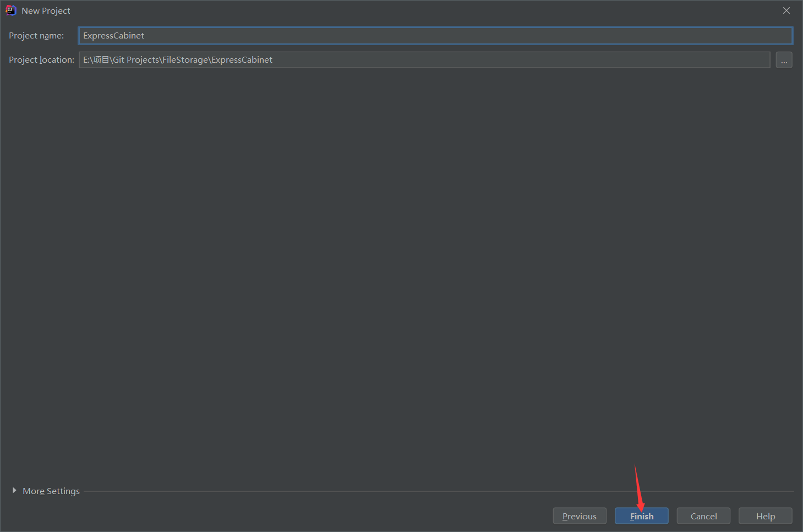Open Help for the New Project wizard

tap(765, 515)
